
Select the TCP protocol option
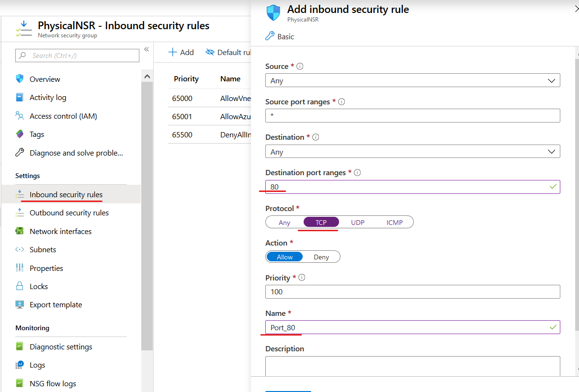321,222
